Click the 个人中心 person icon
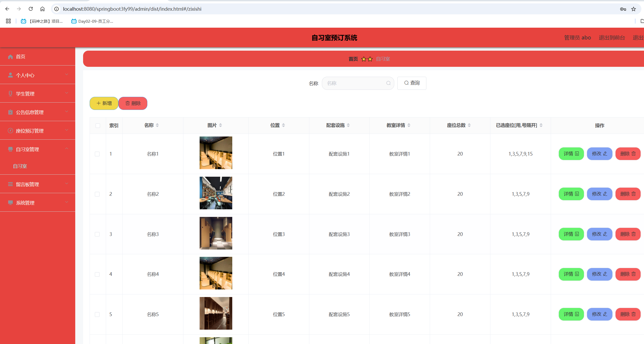The height and width of the screenshot is (344, 644). (x=10, y=75)
